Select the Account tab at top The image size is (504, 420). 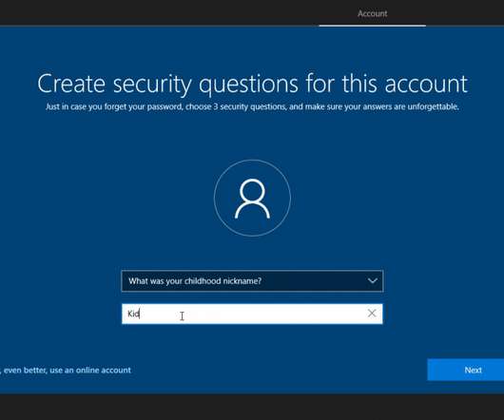pos(373,13)
